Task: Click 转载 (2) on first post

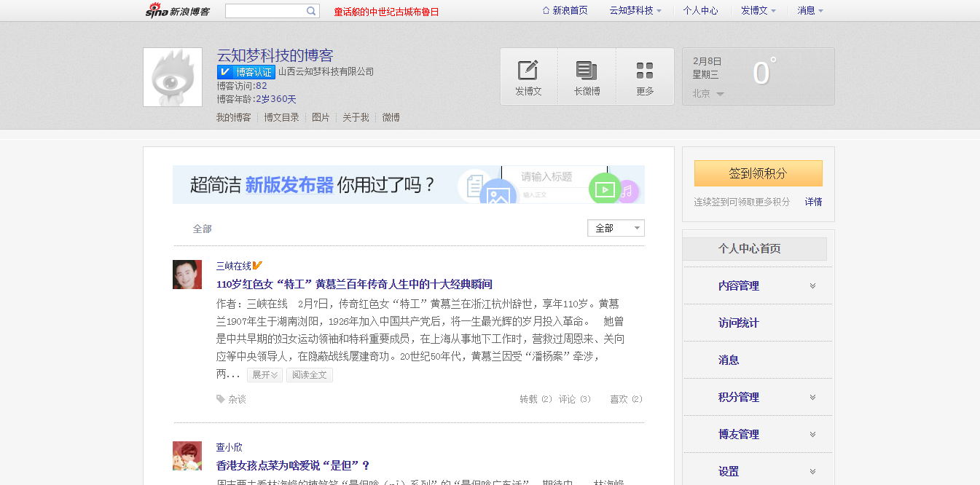Action: point(536,399)
